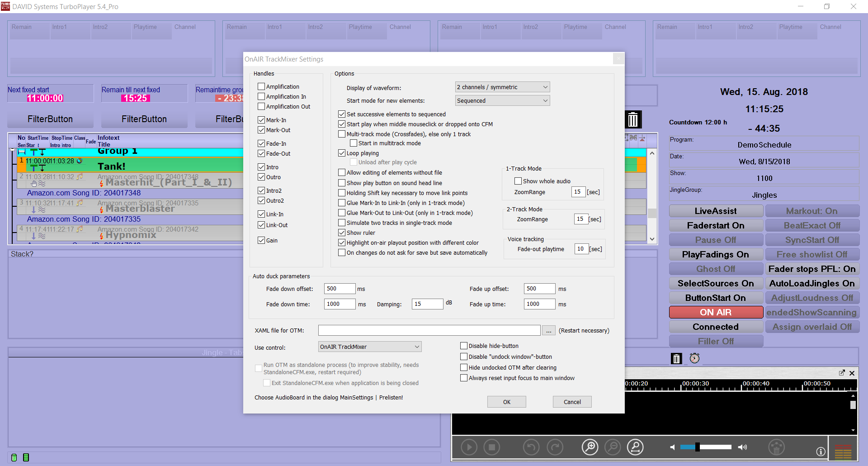Viewport: 868px width, 466px height.
Task: Open the Display of waveform dropdown
Action: pyautogui.click(x=502, y=87)
